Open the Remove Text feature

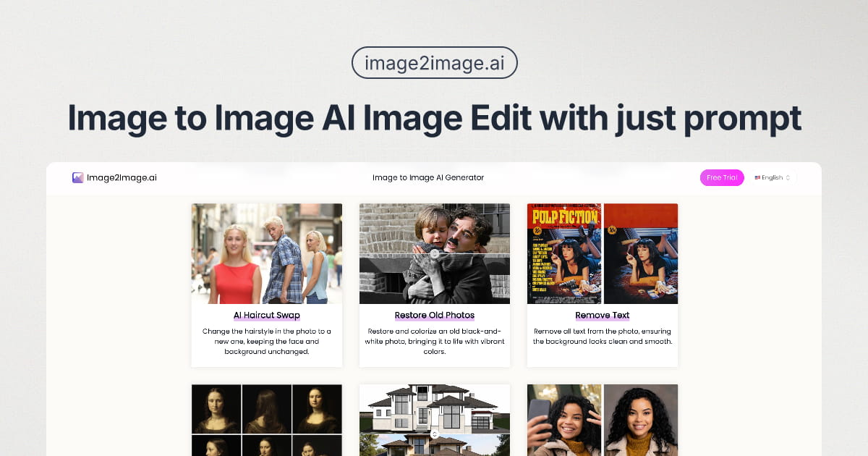click(x=602, y=315)
